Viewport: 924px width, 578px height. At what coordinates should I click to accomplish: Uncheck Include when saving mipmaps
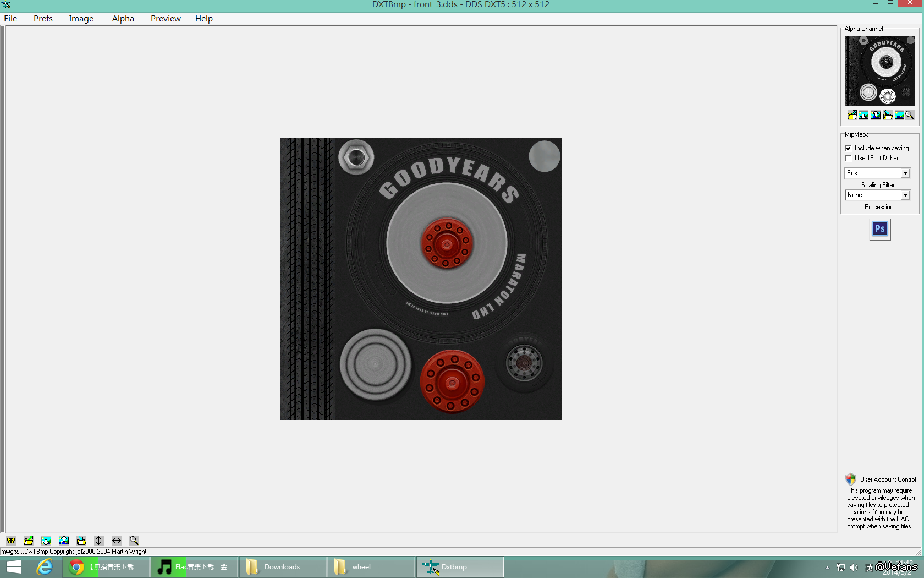point(848,148)
